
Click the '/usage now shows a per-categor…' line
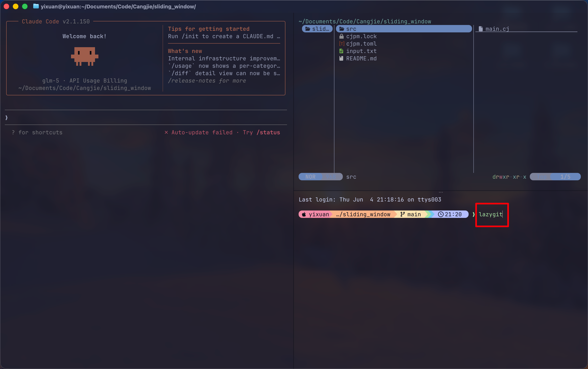[224, 66]
